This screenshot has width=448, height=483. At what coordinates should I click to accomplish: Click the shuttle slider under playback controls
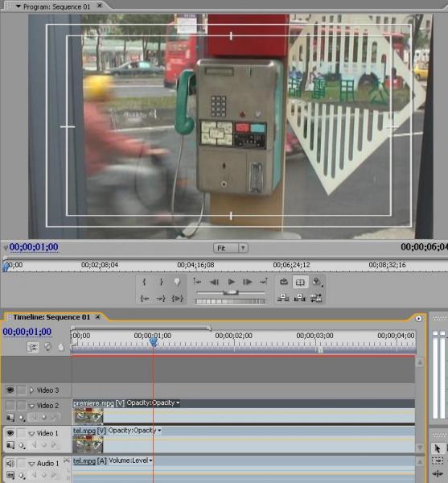(x=231, y=292)
